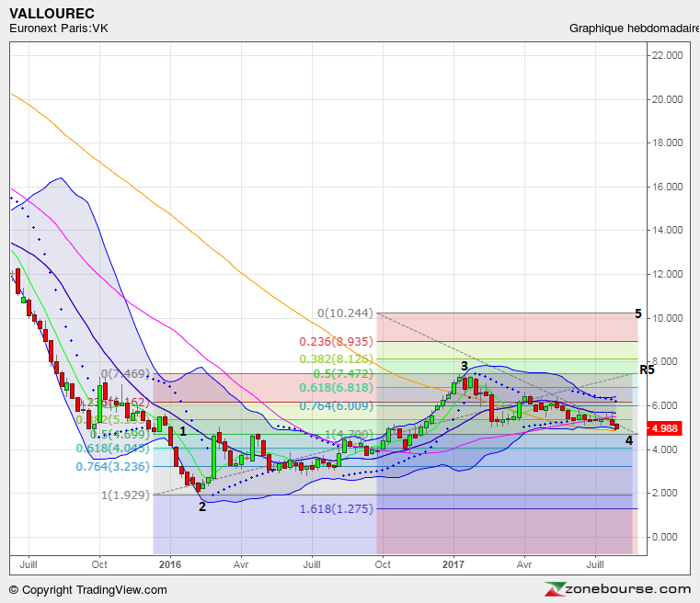Click the 0.000 price axis label
Image resolution: width=700 pixels, height=603 pixels.
(667, 537)
